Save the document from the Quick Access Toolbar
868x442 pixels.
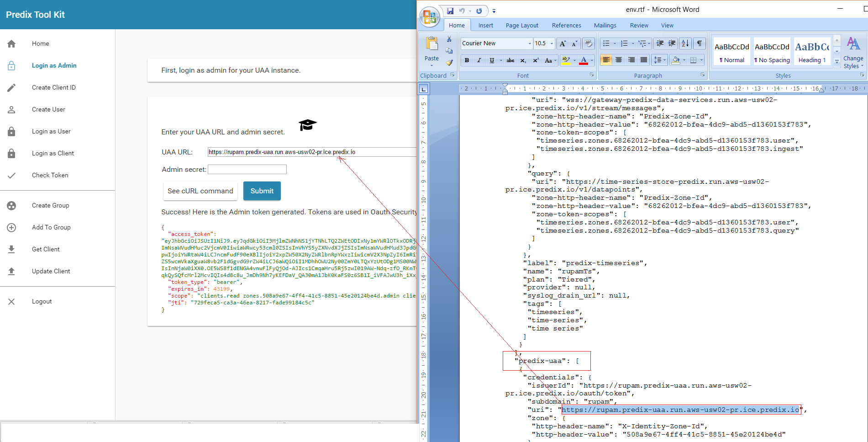(x=450, y=11)
